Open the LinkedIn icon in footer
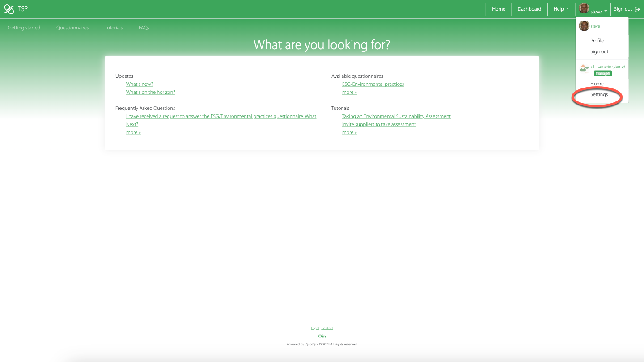This screenshot has width=644, height=362. 324,336
